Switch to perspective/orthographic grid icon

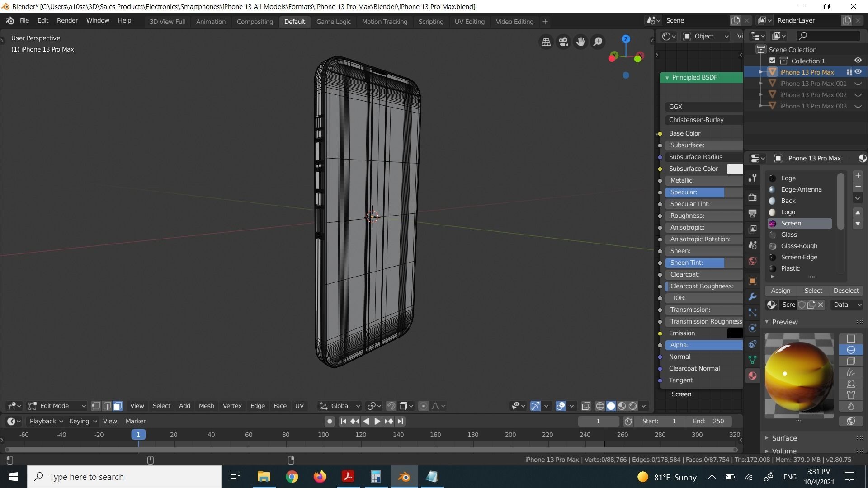[546, 42]
